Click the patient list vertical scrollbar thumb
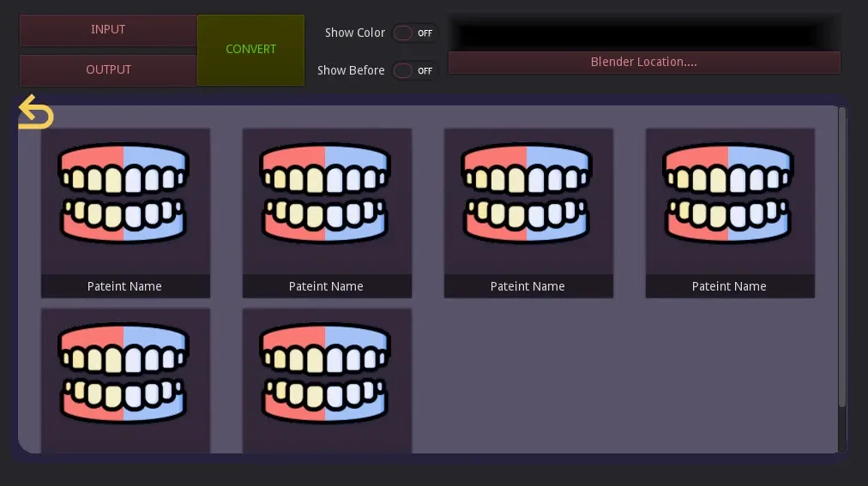This screenshot has height=486, width=868. pos(842,257)
